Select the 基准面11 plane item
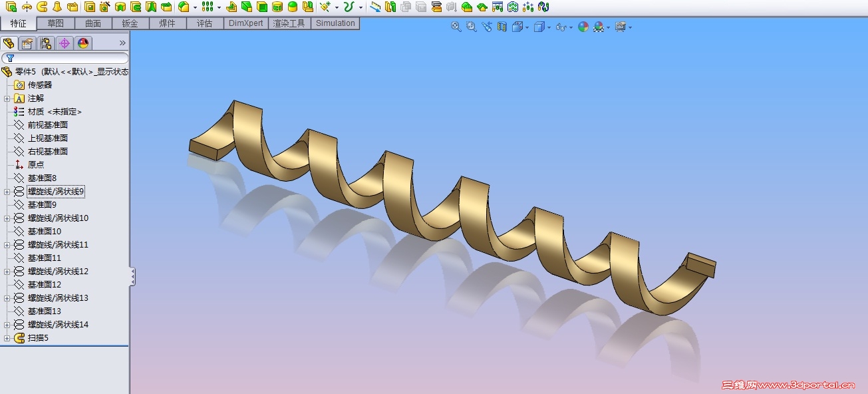 pos(44,258)
